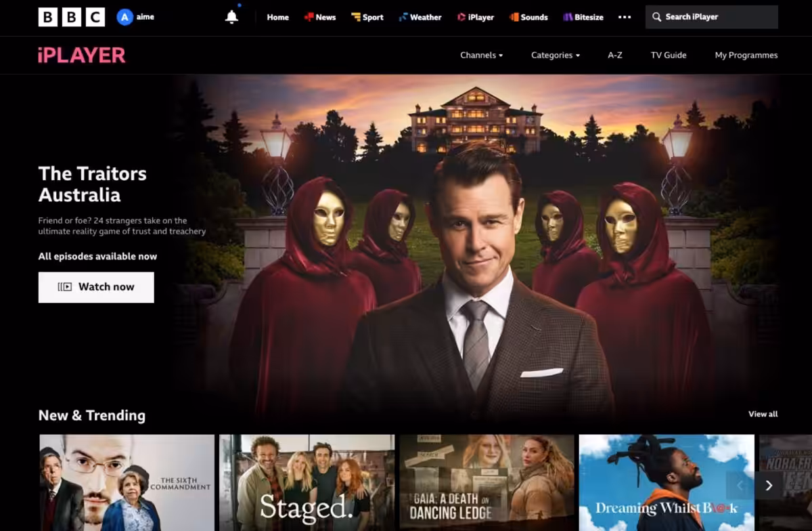
Task: Click View all for New & Trending
Action: (763, 414)
